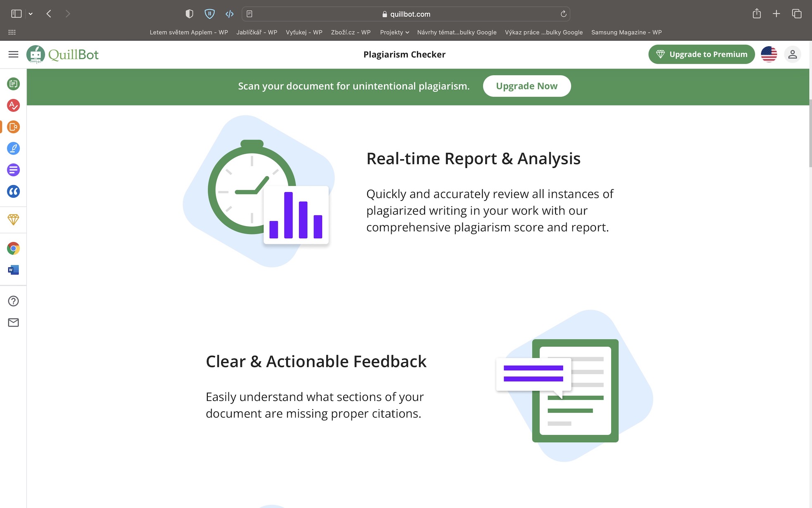Image resolution: width=812 pixels, height=508 pixels.
Task: Click the Upgrade to Premium button
Action: click(701, 54)
